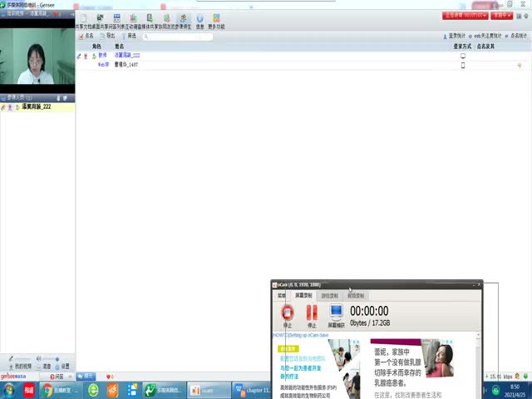Switch to the 音频录制 tab in oCam
This screenshot has height=399, width=532.
click(355, 295)
